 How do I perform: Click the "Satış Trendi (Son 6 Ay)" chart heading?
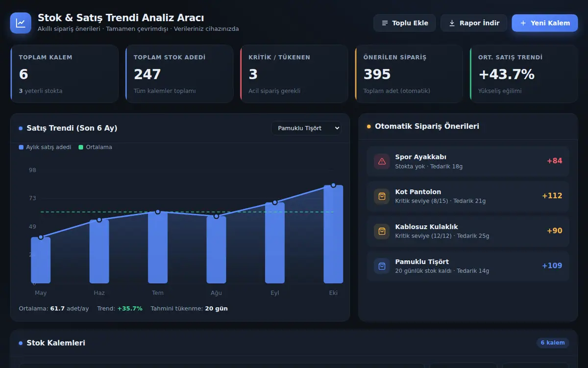point(72,128)
